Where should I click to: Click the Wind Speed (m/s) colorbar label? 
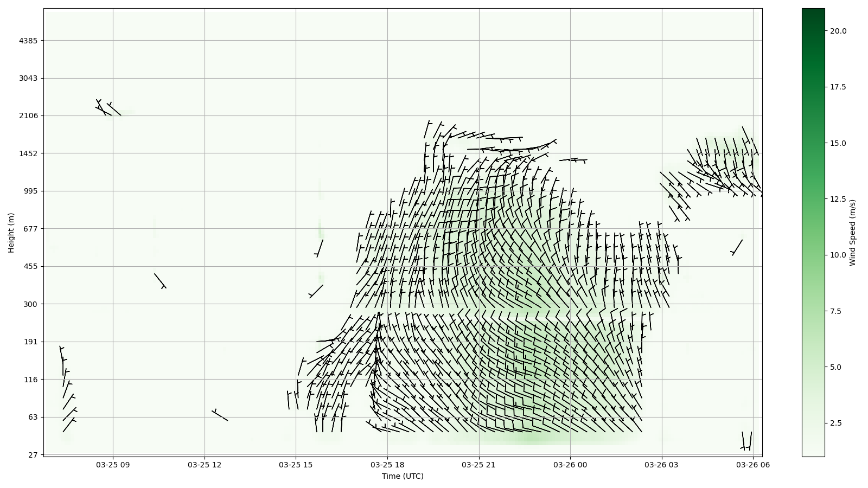pos(852,233)
